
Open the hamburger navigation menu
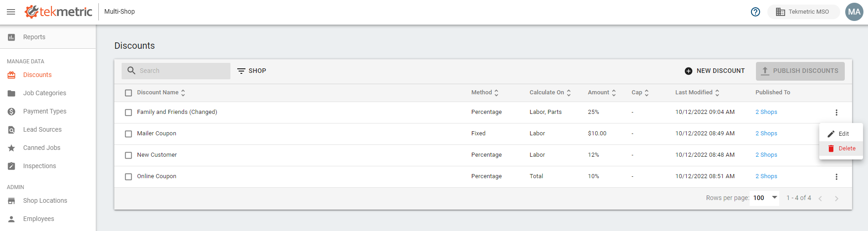[x=11, y=12]
